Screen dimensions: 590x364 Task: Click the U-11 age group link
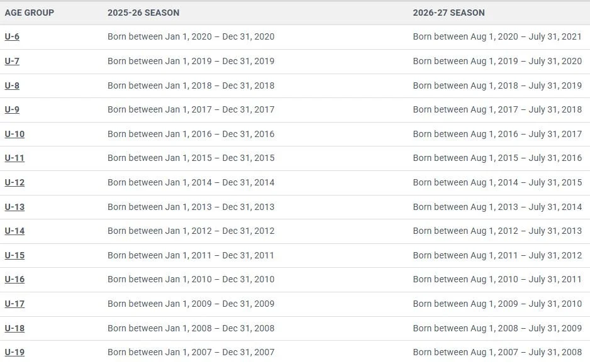[x=14, y=158]
